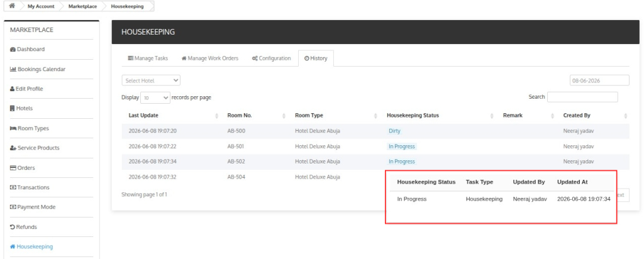Open records per page dropdown
This screenshot has height=259, width=644.
click(155, 97)
